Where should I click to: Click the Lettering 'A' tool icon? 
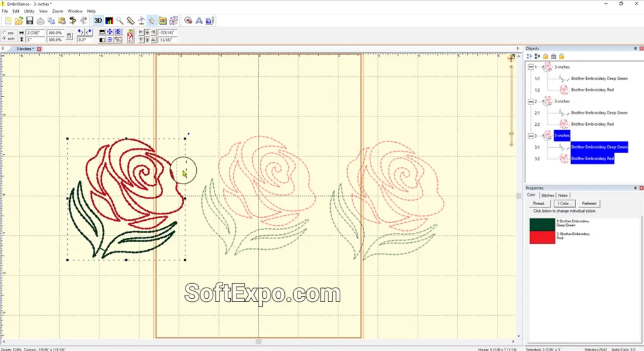(x=199, y=21)
